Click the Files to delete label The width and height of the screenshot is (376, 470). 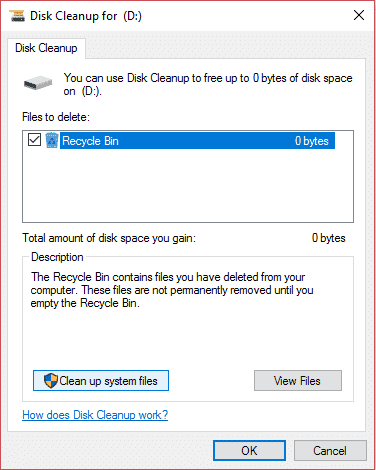(x=56, y=117)
